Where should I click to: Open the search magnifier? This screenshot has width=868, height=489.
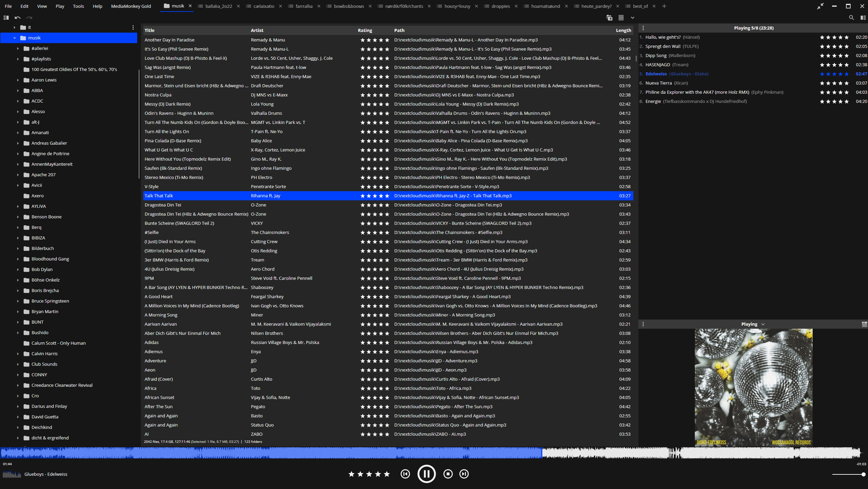click(851, 18)
